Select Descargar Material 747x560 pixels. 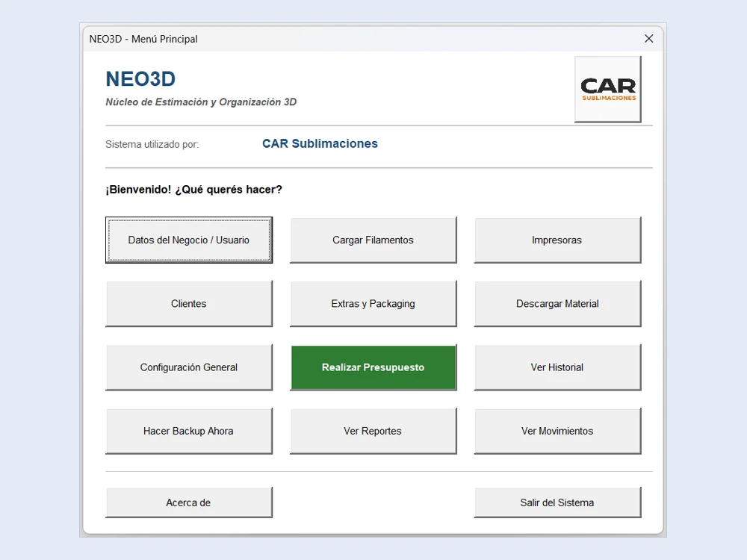[557, 304]
